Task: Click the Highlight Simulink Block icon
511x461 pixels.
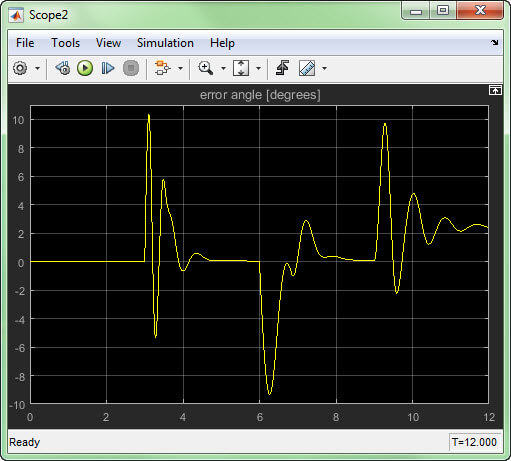Action: click(x=162, y=68)
